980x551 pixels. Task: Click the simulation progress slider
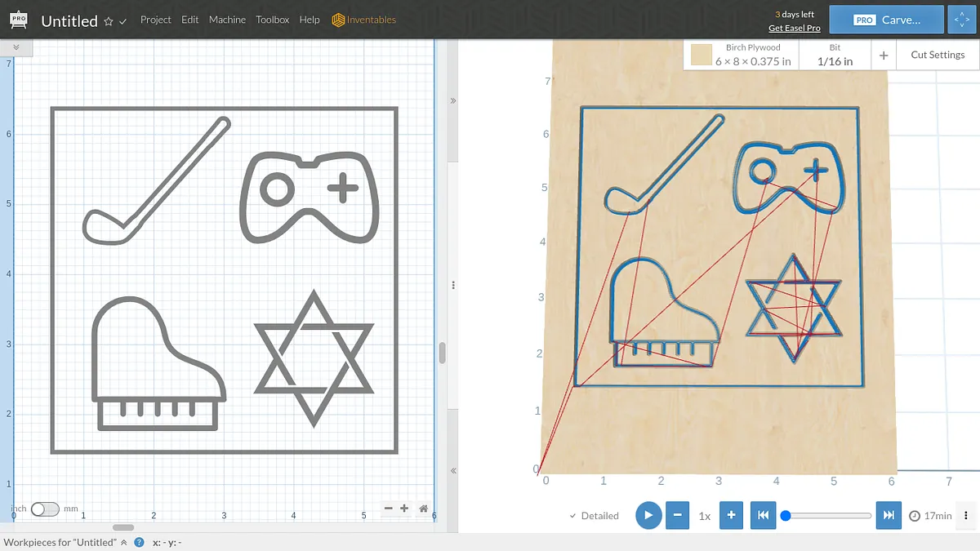click(x=828, y=515)
